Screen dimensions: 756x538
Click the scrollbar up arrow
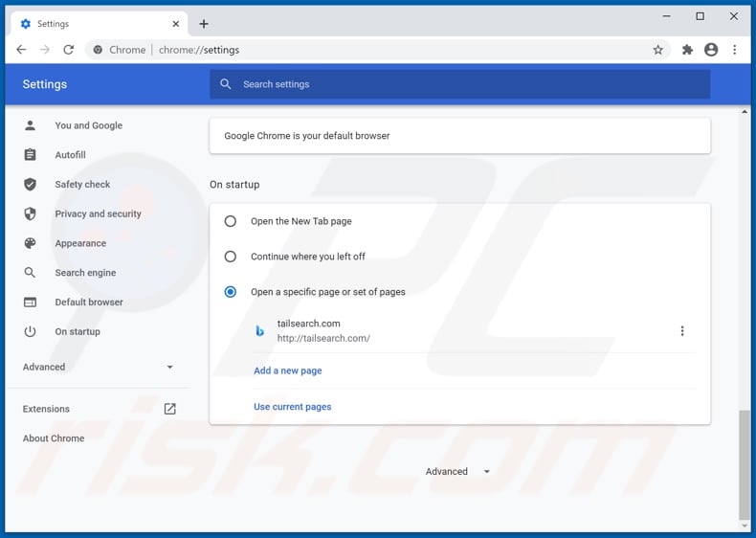(745, 112)
